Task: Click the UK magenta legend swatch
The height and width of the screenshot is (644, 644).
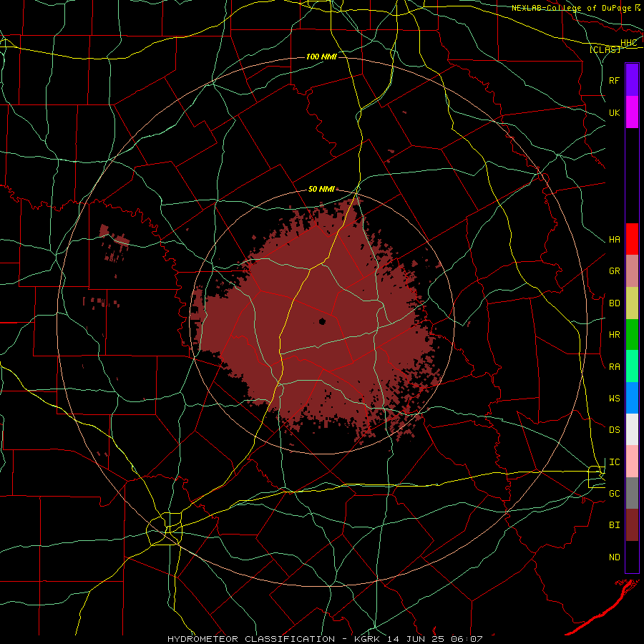Action: pyautogui.click(x=632, y=112)
